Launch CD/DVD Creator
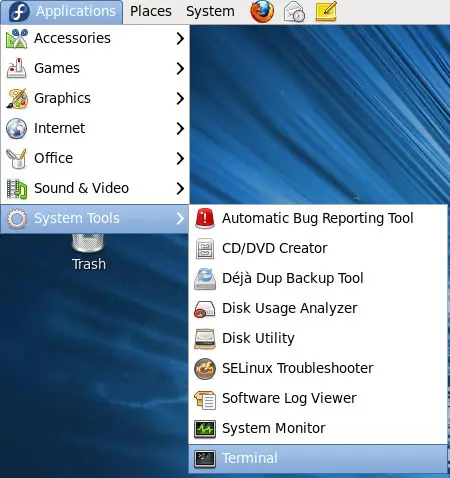This screenshot has width=450, height=478. [318, 249]
